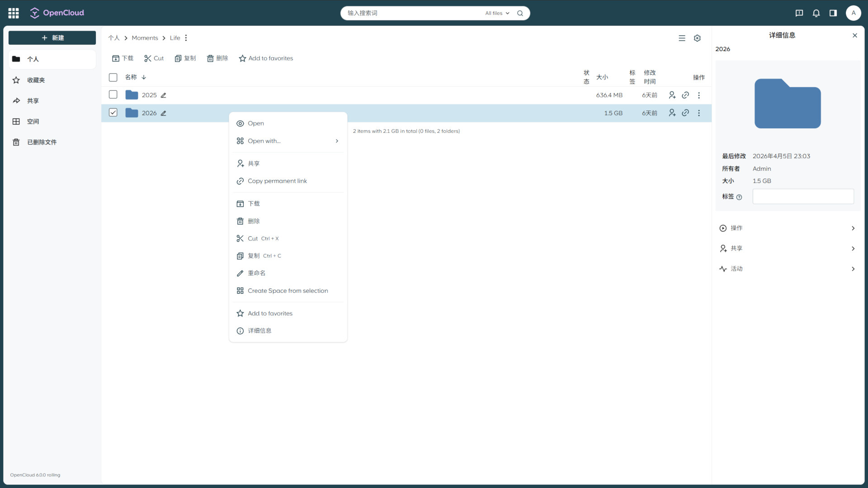Toggle the right sidebar panel icon
Viewport: 868px width, 488px height.
click(x=833, y=13)
